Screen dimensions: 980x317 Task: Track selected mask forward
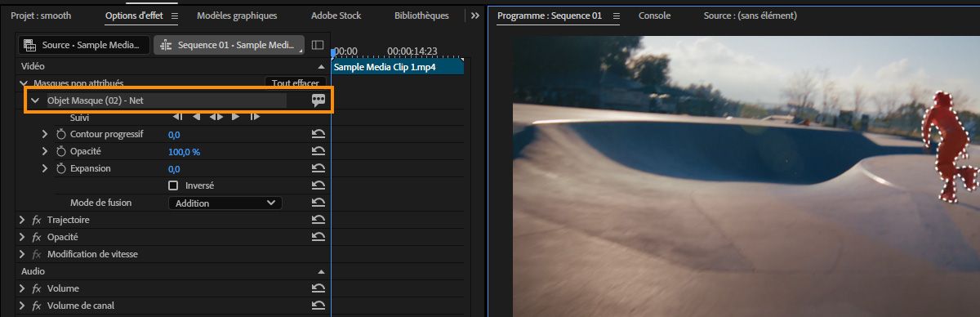tap(235, 117)
